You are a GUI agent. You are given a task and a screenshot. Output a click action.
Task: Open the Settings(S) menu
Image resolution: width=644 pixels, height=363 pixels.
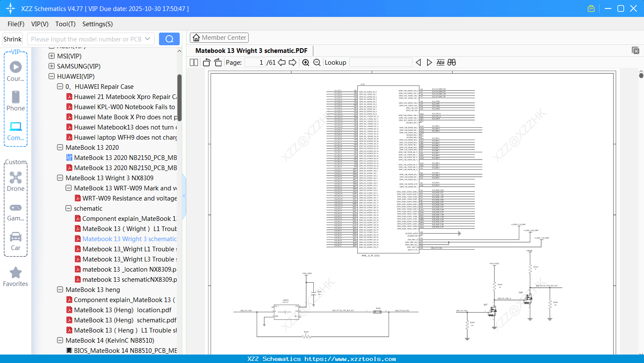pyautogui.click(x=98, y=24)
